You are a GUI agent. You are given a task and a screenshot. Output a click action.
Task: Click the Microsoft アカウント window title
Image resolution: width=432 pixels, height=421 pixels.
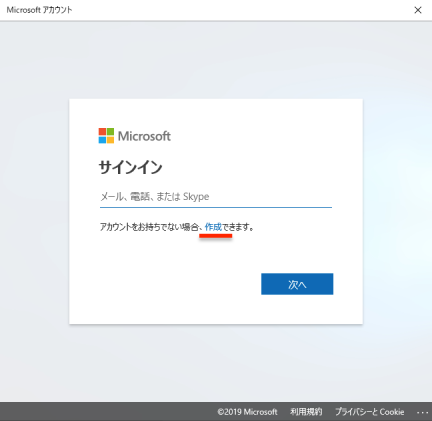pos(39,10)
